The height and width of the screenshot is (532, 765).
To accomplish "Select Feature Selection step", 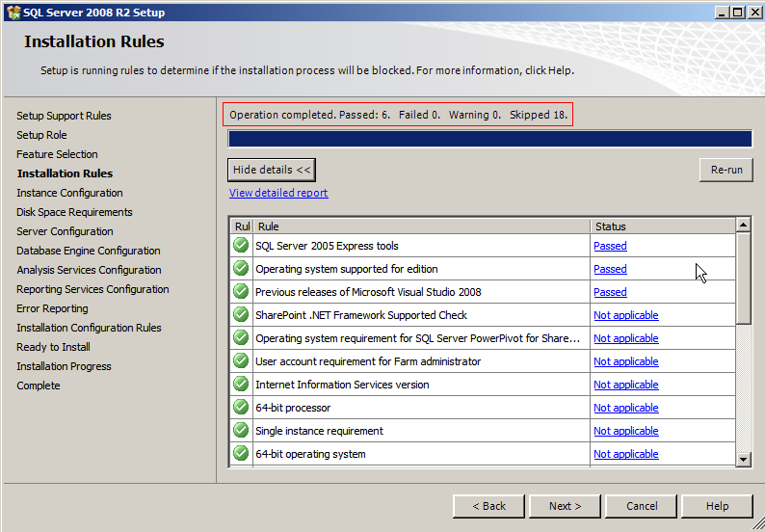I will pyautogui.click(x=57, y=154).
